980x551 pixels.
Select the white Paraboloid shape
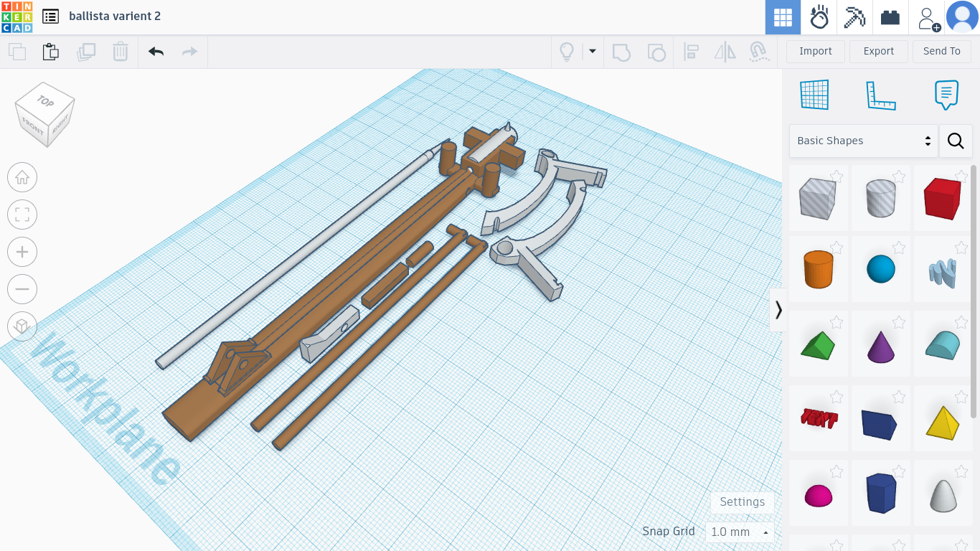point(943,495)
